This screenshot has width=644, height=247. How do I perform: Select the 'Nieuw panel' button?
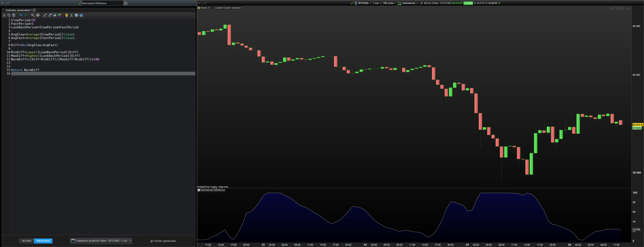(43, 241)
